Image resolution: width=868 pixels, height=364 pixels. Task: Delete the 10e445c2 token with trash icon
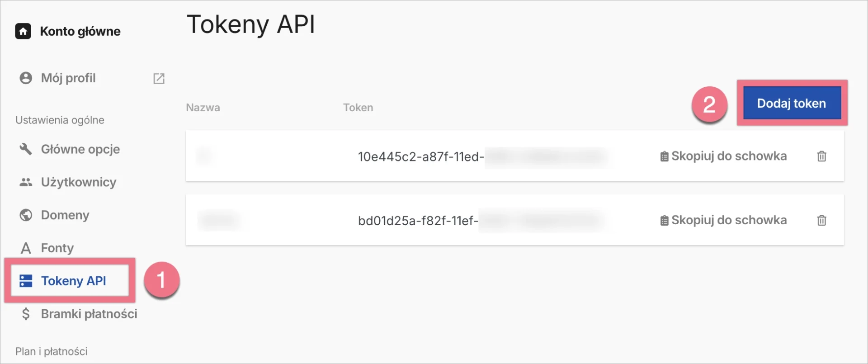coord(821,156)
